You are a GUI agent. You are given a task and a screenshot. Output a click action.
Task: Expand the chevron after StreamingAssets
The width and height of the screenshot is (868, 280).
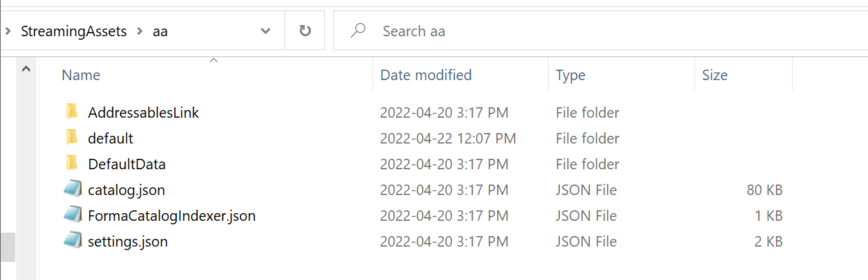(x=139, y=31)
